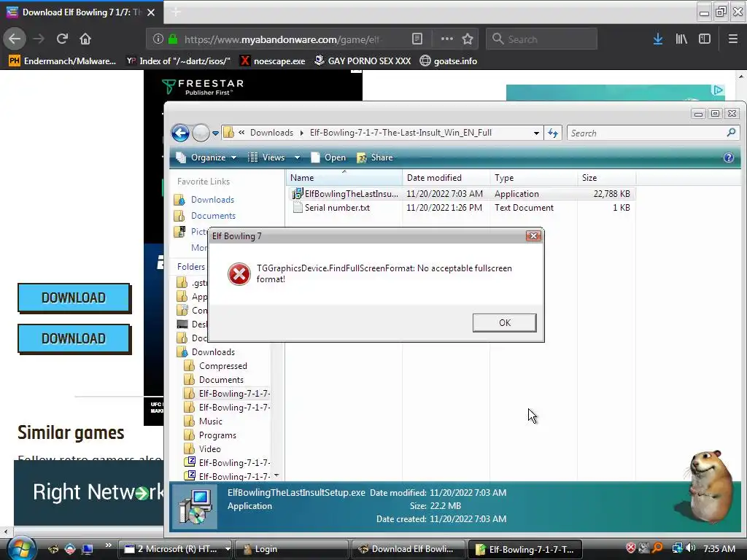The height and width of the screenshot is (560, 747).
Task: Toggle the Firefox sidebar icon
Action: [705, 39]
